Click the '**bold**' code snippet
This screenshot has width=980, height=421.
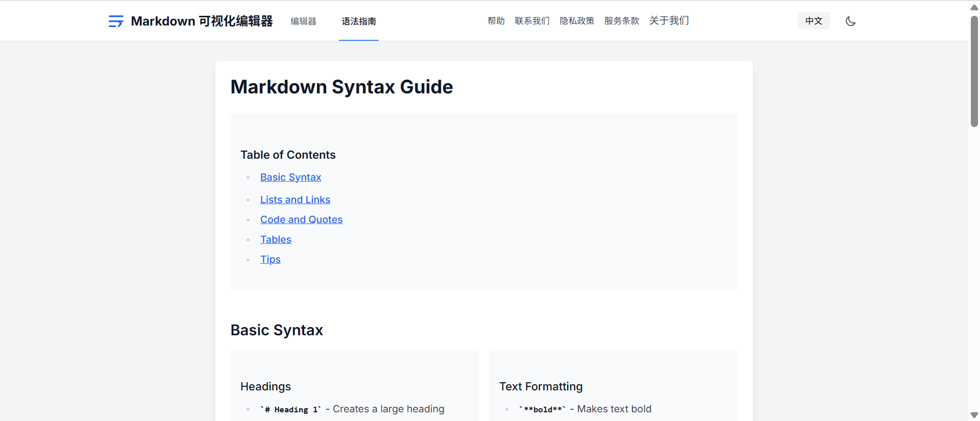pyautogui.click(x=542, y=409)
